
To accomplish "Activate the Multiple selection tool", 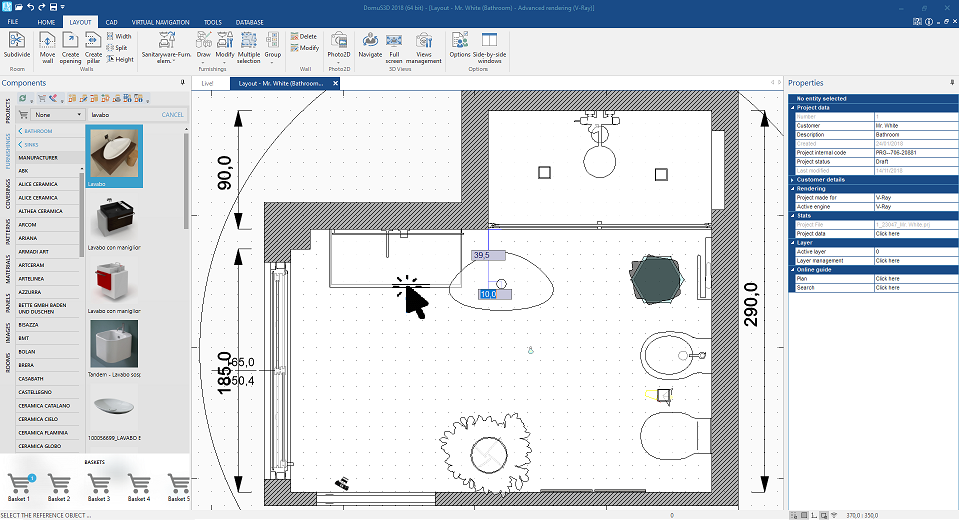I will (x=248, y=48).
